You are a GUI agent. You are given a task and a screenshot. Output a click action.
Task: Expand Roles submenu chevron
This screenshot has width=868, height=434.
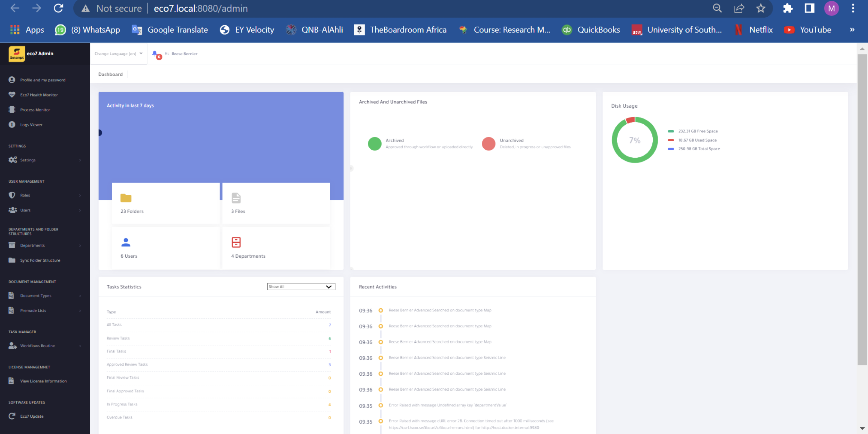tap(80, 195)
